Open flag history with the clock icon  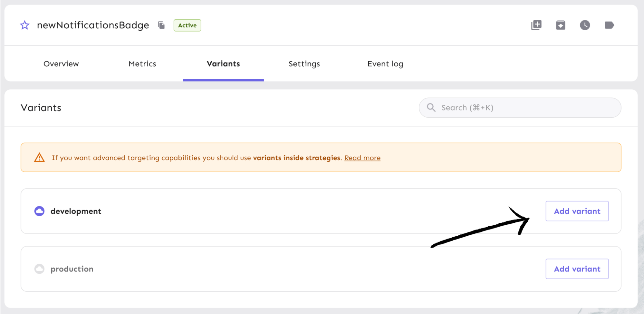point(585,25)
